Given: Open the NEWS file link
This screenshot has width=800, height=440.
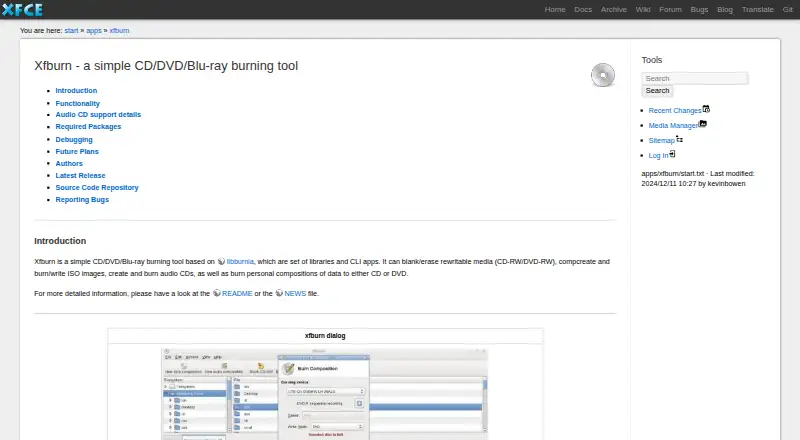Looking at the screenshot, I should (x=295, y=294).
